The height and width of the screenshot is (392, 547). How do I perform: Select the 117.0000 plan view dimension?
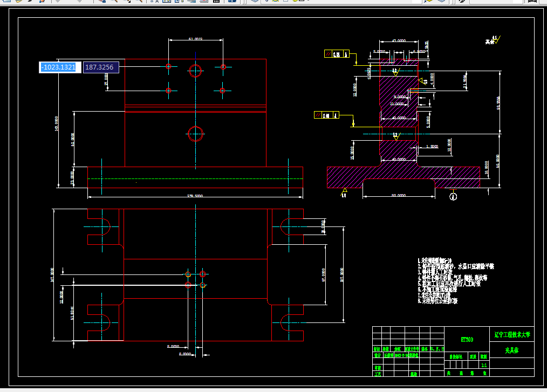point(52,275)
